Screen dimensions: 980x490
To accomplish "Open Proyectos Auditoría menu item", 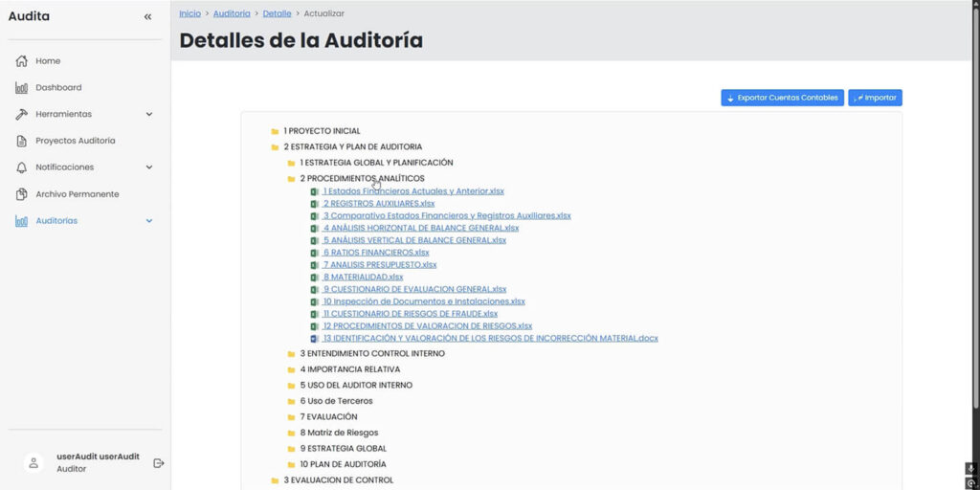I will pos(75,141).
